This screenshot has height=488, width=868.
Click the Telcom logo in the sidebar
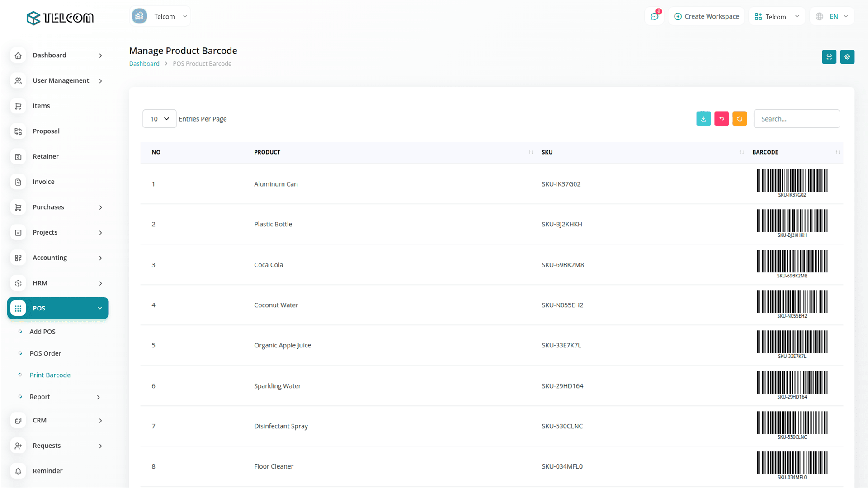point(60,18)
